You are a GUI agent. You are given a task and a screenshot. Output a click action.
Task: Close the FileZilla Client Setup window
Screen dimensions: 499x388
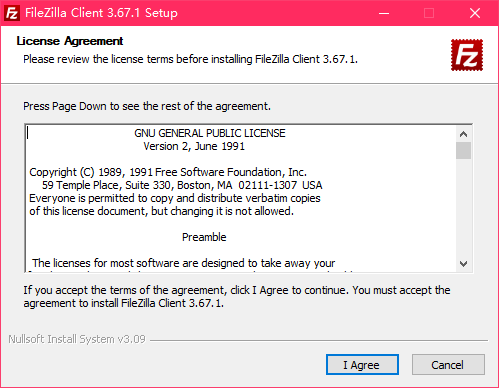pyautogui.click(x=475, y=13)
